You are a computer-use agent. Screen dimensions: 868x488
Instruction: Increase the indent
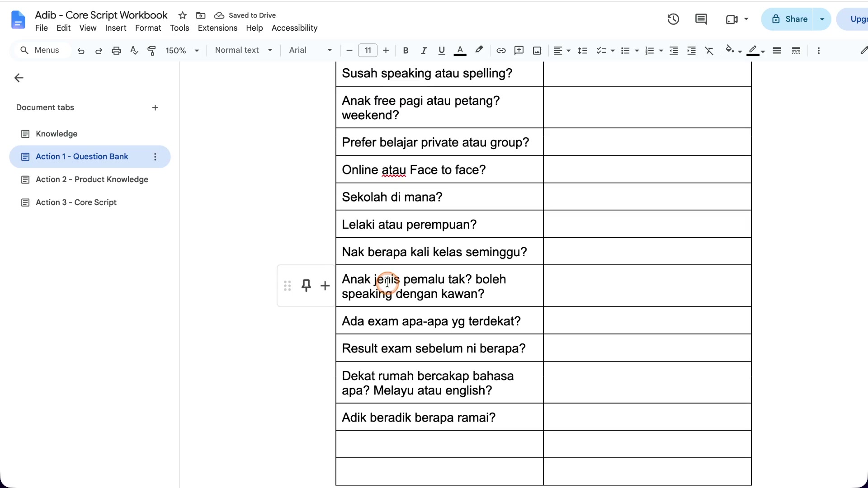[691, 51]
